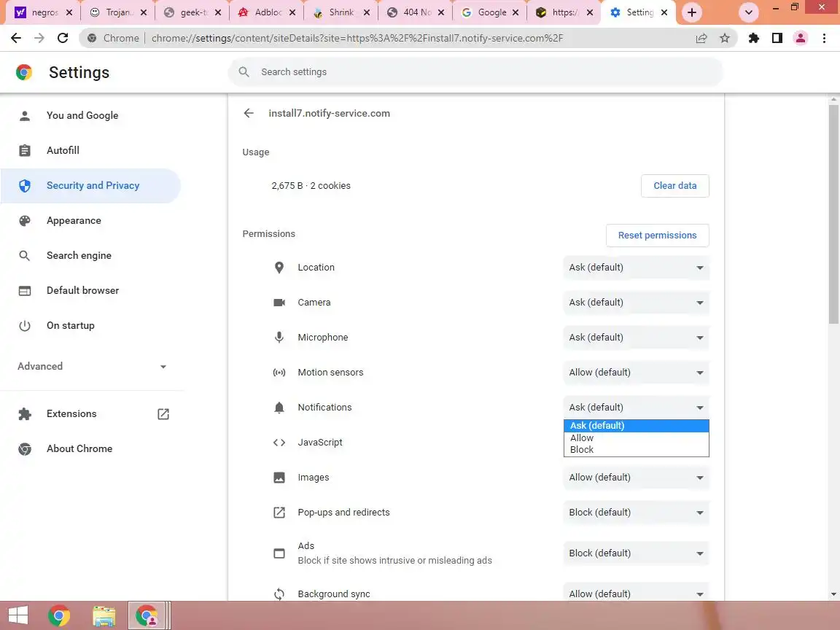Open the Motion sensors permission dropdown
The image size is (840, 630).
(637, 373)
